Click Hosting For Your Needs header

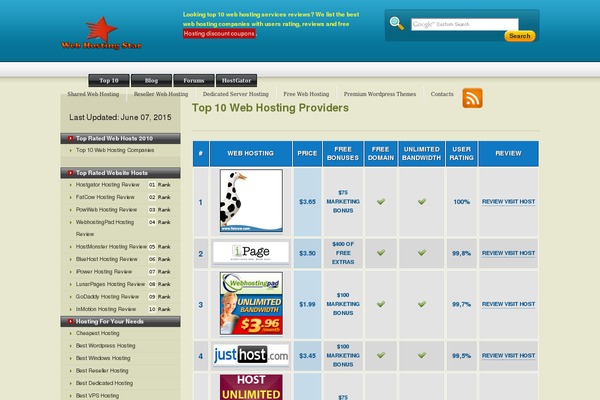(x=120, y=322)
